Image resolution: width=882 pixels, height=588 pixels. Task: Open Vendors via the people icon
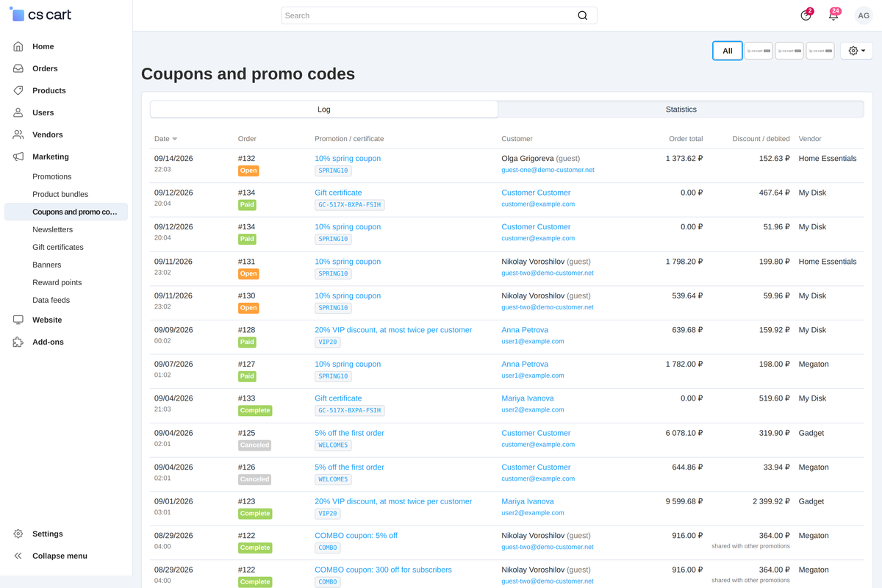[x=18, y=135]
